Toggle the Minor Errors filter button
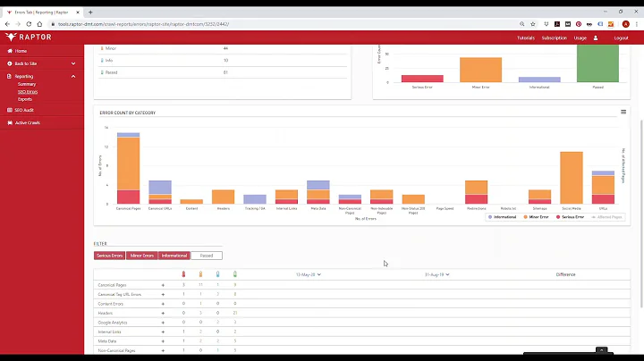644x361 pixels. [141, 256]
